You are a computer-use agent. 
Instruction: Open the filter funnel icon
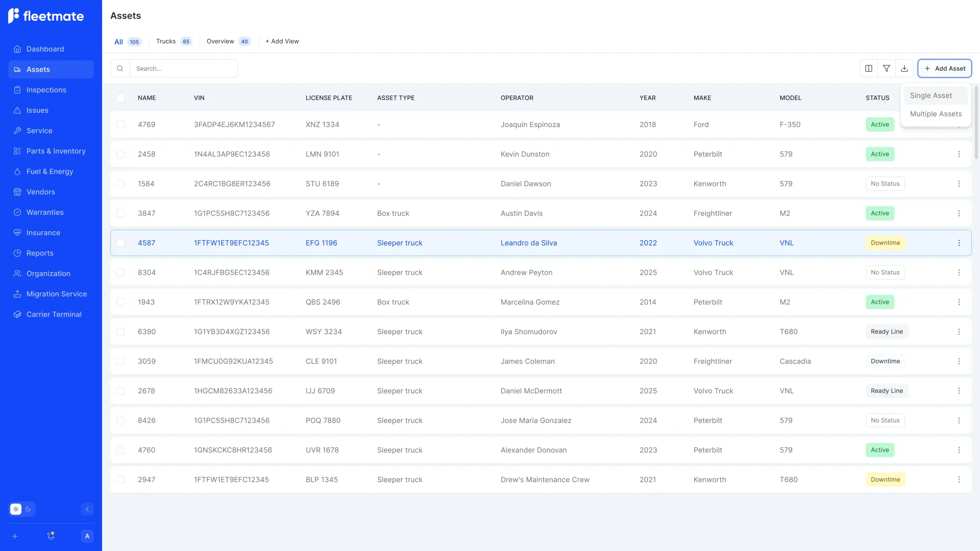point(887,68)
